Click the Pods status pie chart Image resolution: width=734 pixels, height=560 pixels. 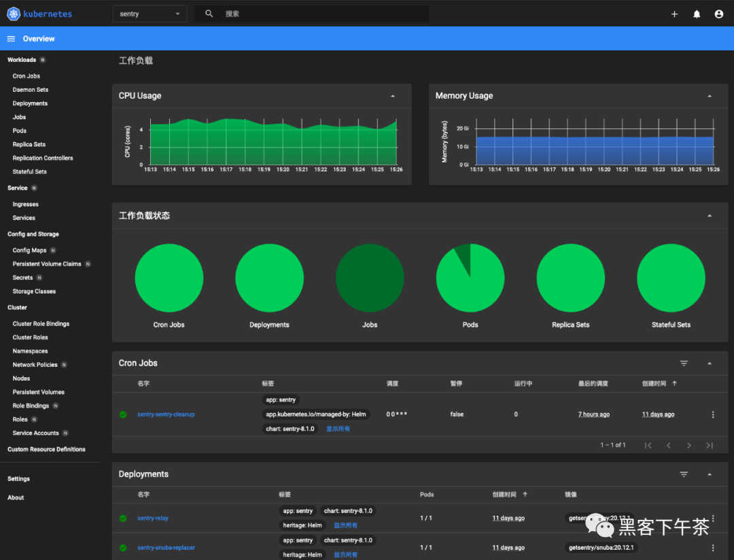pyautogui.click(x=470, y=278)
